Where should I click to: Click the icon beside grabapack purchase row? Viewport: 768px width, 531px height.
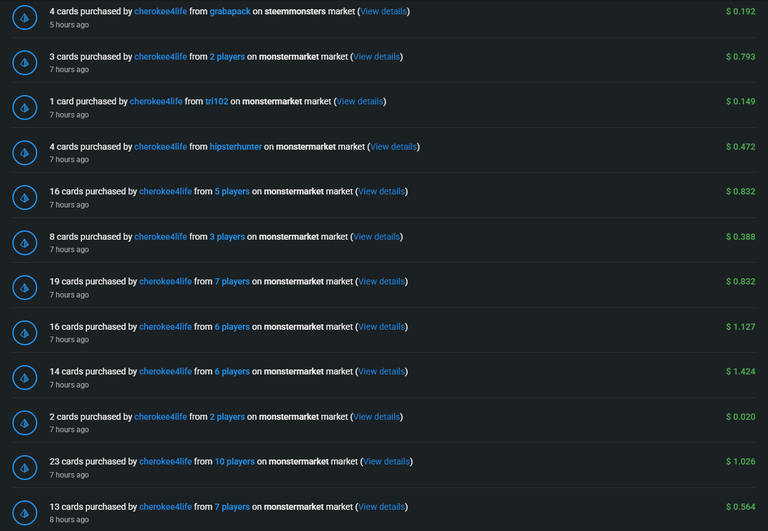click(x=24, y=18)
